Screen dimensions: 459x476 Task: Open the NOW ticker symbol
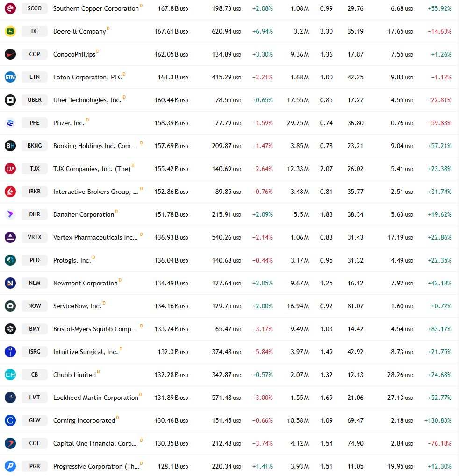coord(35,305)
